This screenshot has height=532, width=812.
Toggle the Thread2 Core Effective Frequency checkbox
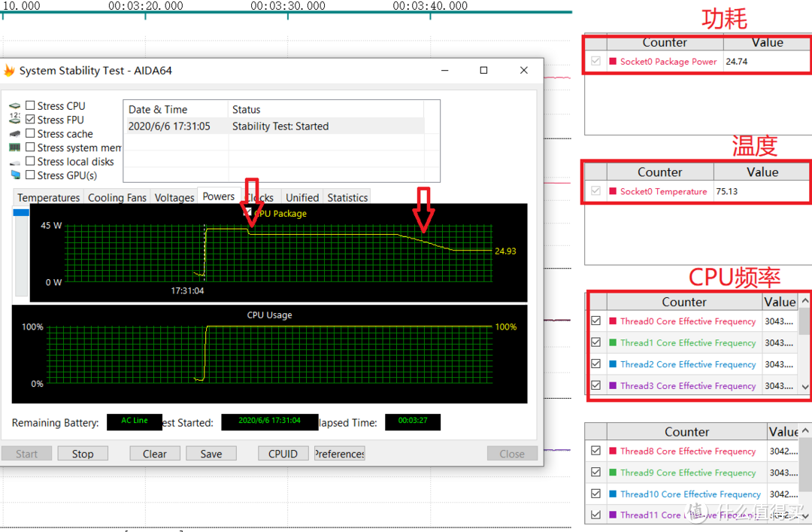(596, 364)
